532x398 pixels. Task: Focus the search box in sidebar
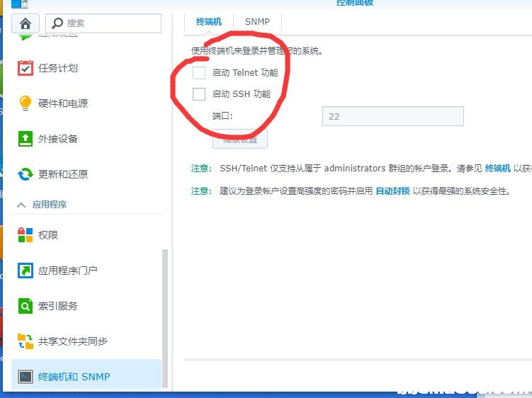[103, 23]
